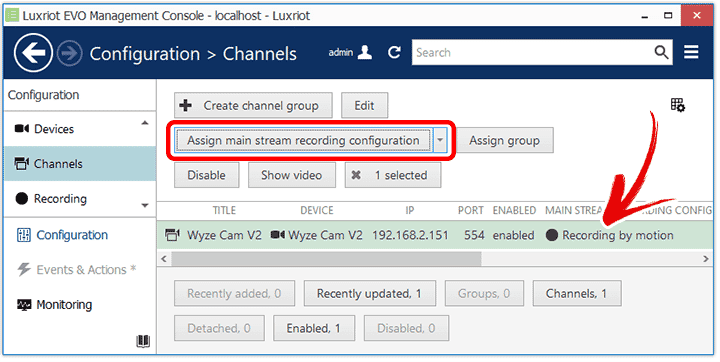
Task: Toggle Recently added, 0 filter
Action: click(x=234, y=294)
